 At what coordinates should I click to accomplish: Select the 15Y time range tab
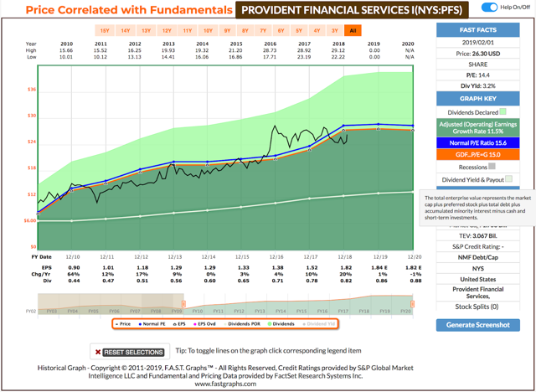(x=105, y=31)
